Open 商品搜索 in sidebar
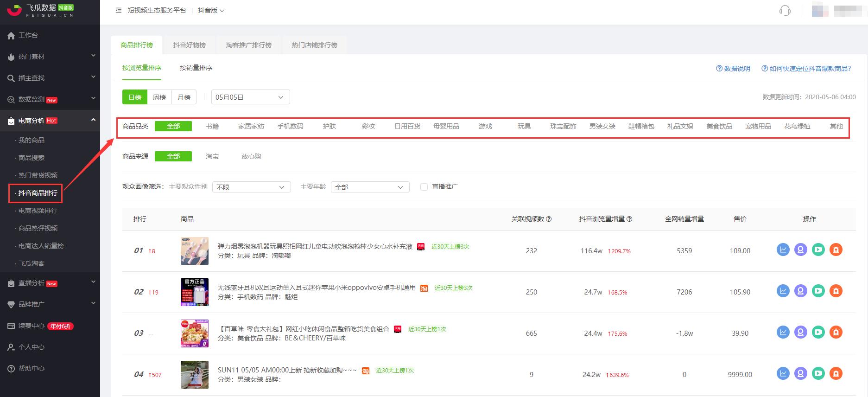 point(32,158)
